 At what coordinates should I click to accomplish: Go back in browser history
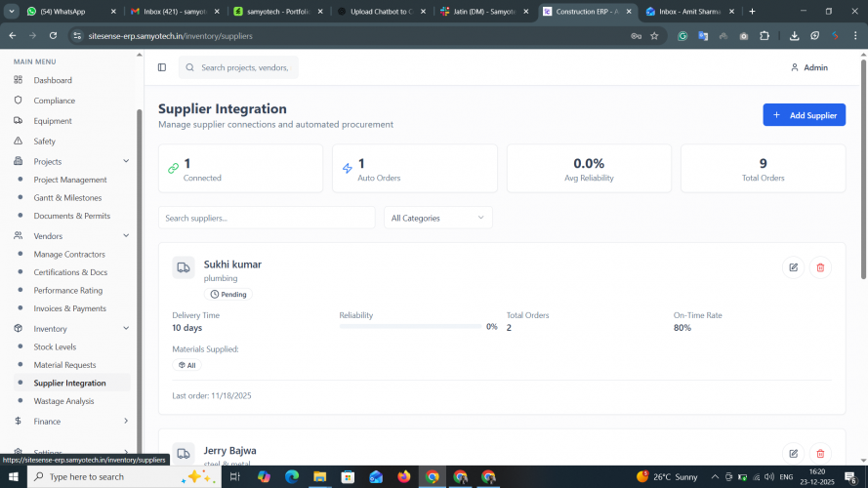point(13,36)
